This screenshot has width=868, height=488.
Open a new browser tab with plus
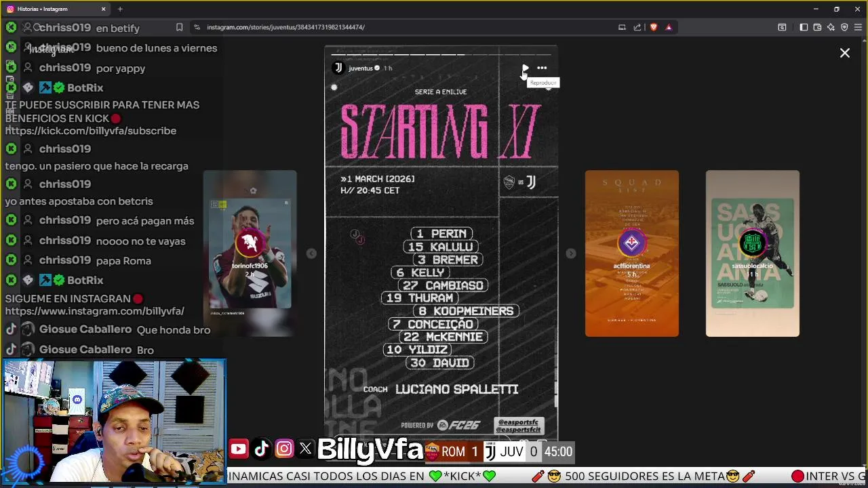point(120,9)
